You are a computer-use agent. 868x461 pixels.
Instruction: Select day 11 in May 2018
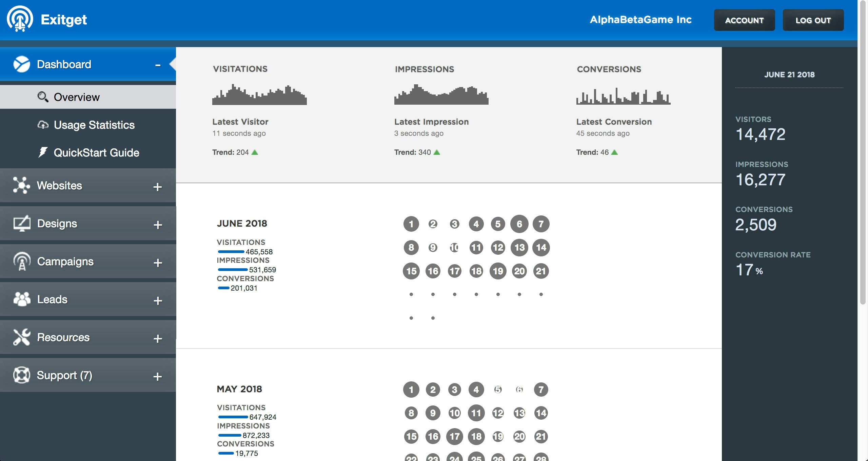click(x=476, y=413)
